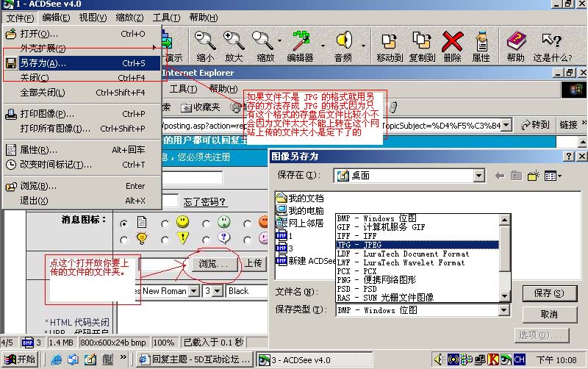
Task: Choose Save As (另存为) in File menu
Action: (x=82, y=63)
